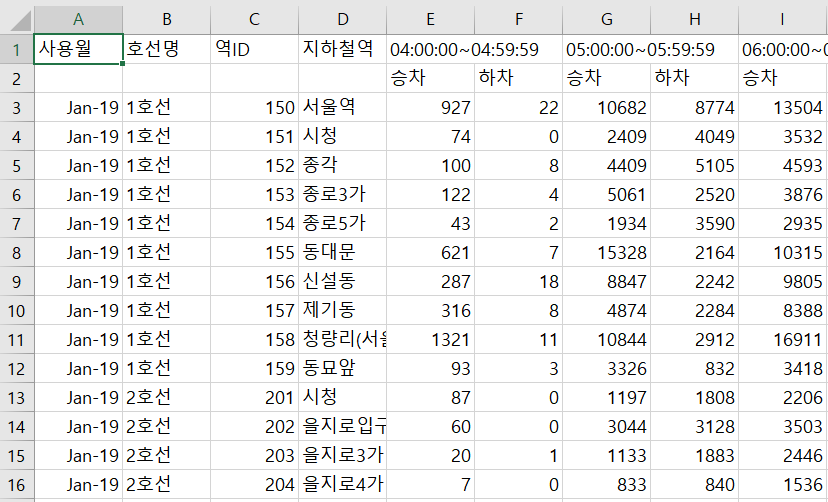Click the station cell 종각
Screen dimensions: 828x502
[x=342, y=166]
